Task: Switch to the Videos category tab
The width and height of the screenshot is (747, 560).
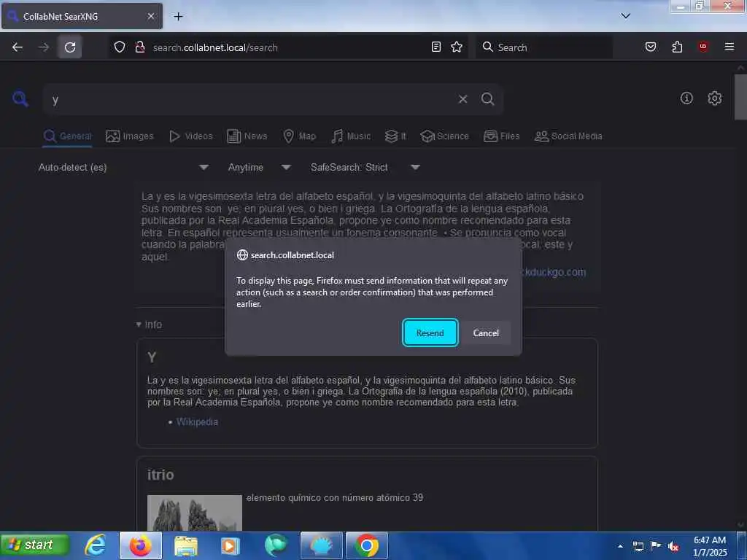Action: pyautogui.click(x=191, y=136)
